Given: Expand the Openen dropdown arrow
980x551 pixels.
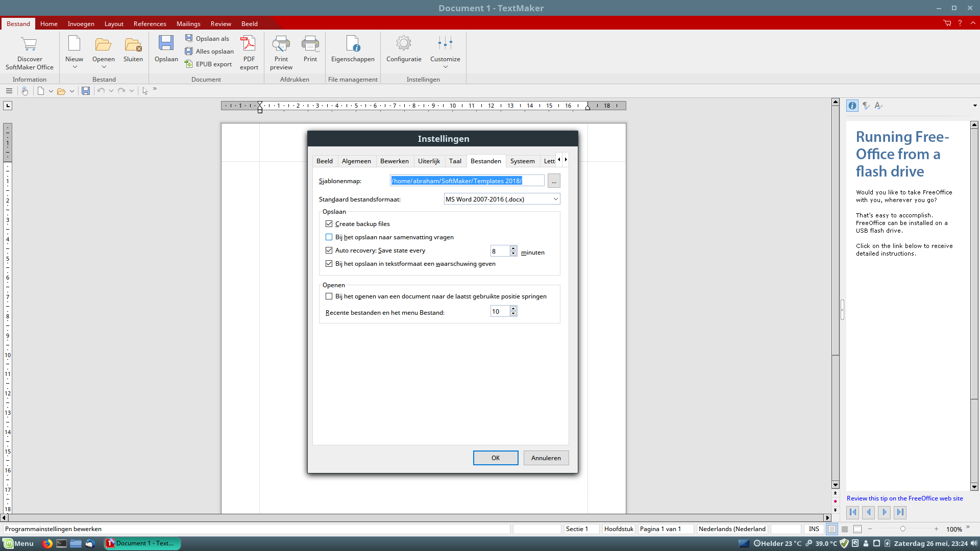Looking at the screenshot, I should click(104, 67).
